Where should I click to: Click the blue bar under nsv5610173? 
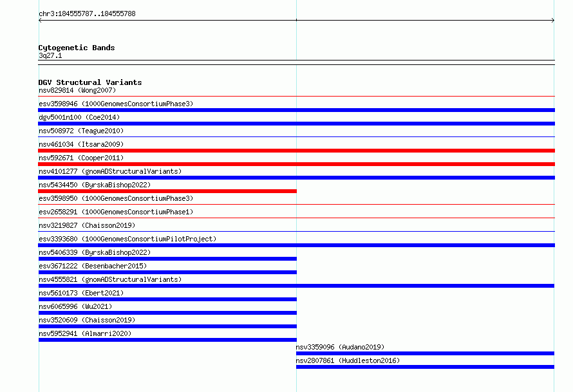tap(168, 299)
